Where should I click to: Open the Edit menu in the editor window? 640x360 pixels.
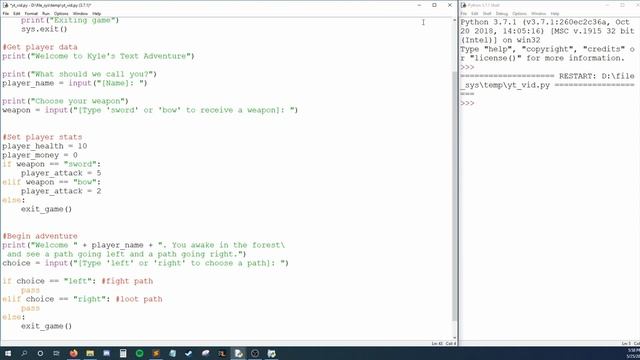pos(17,13)
